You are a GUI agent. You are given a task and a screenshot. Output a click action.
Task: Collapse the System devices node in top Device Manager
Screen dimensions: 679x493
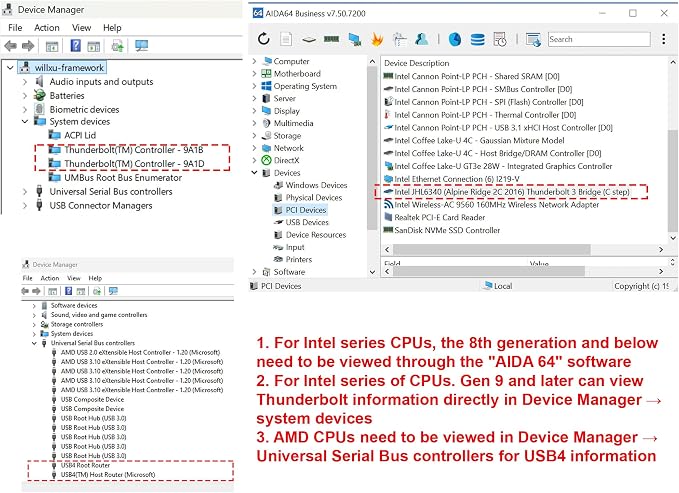click(x=25, y=121)
